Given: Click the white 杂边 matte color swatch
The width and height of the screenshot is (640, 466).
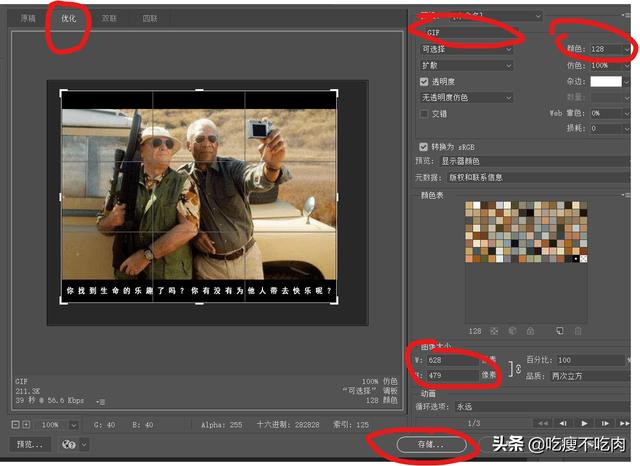Looking at the screenshot, I should point(606,81).
